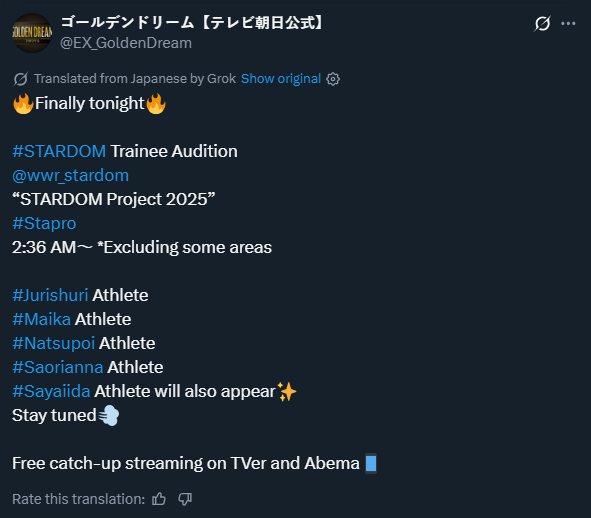
Task: Click the Grok icon at top right
Action: [x=542, y=24]
